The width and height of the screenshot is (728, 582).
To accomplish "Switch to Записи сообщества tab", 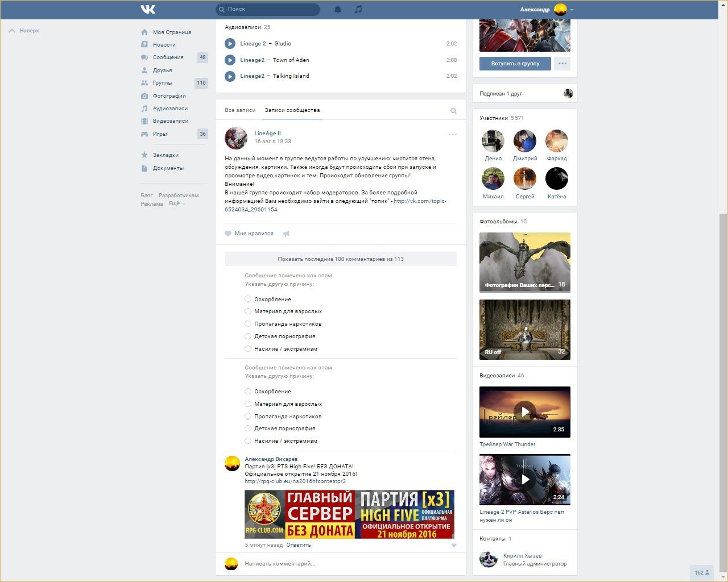I will pyautogui.click(x=292, y=110).
